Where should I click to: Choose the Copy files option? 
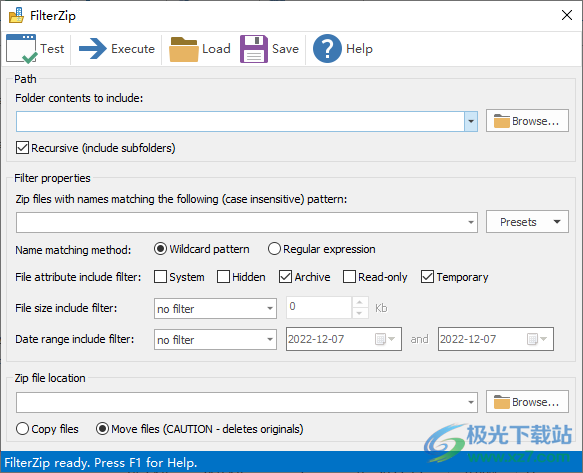pyautogui.click(x=22, y=429)
